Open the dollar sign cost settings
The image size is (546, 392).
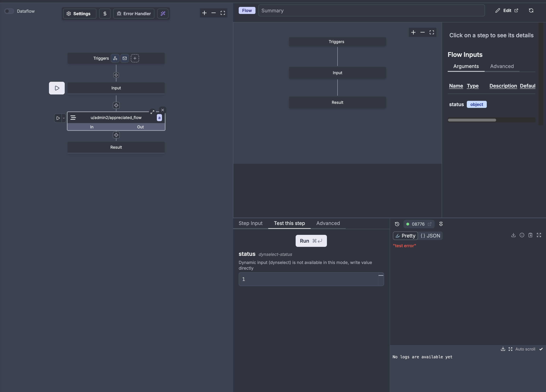pyautogui.click(x=105, y=13)
